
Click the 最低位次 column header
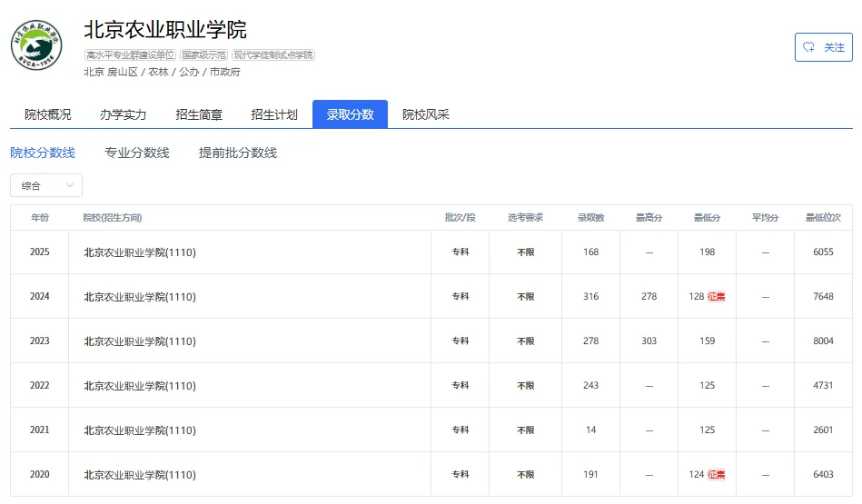(824, 218)
